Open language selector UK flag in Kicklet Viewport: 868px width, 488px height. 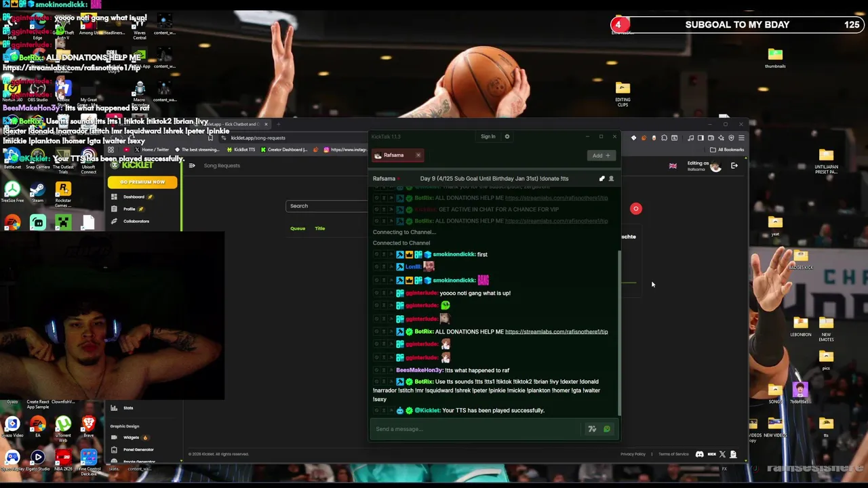pos(673,165)
